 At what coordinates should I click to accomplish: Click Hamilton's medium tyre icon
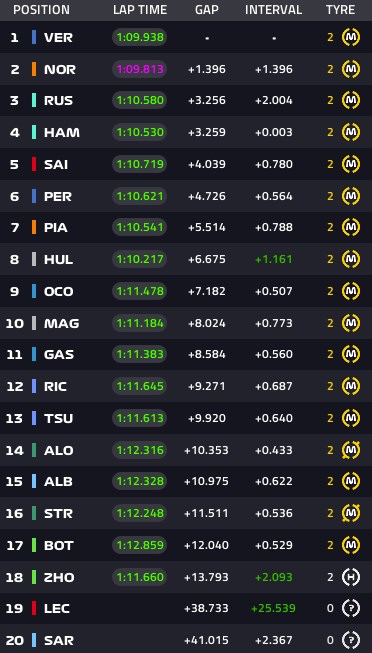351,132
